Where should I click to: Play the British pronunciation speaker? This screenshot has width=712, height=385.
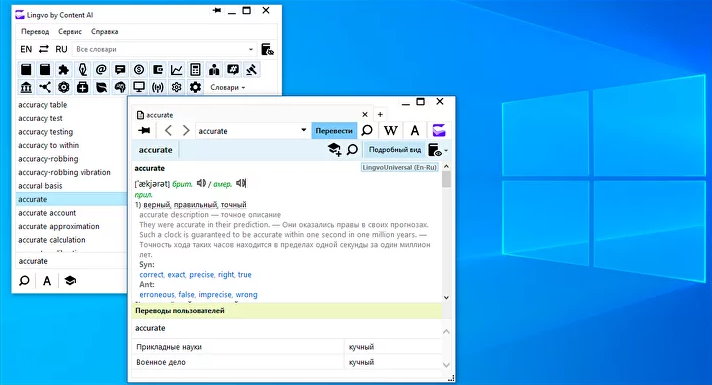click(x=201, y=183)
